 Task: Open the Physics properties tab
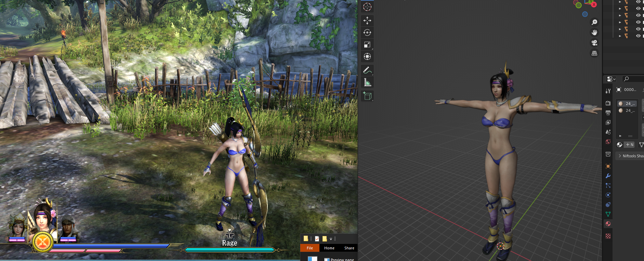pos(608,195)
